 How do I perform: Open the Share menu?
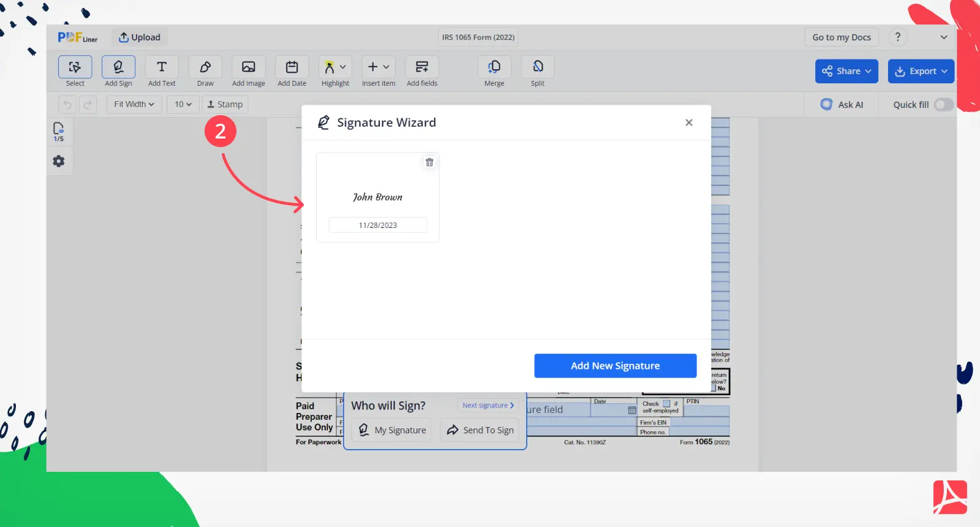point(846,71)
